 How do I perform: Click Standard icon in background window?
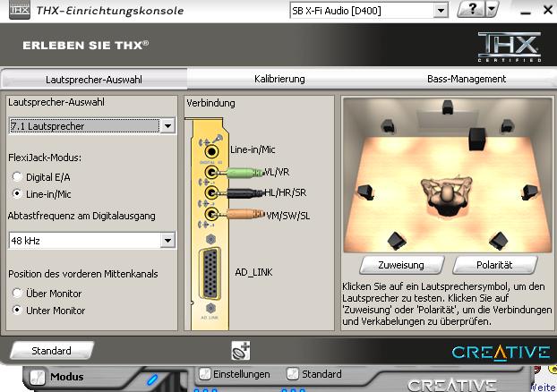(292, 373)
